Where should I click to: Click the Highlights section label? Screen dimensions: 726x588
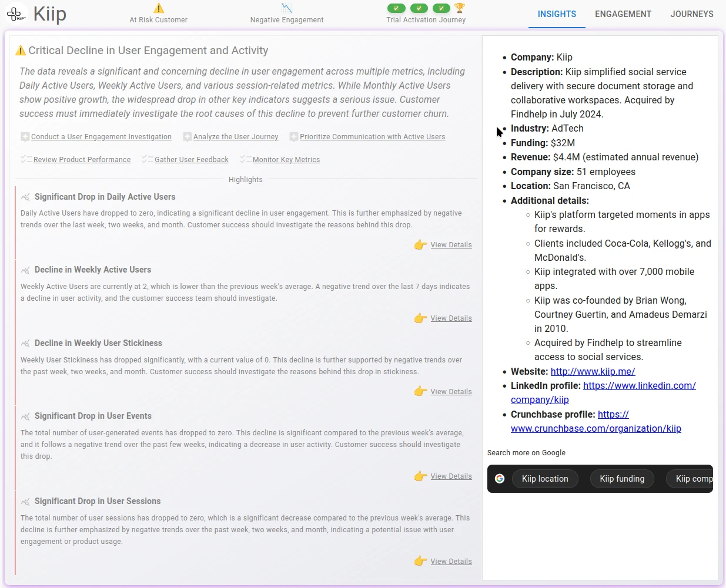[246, 180]
